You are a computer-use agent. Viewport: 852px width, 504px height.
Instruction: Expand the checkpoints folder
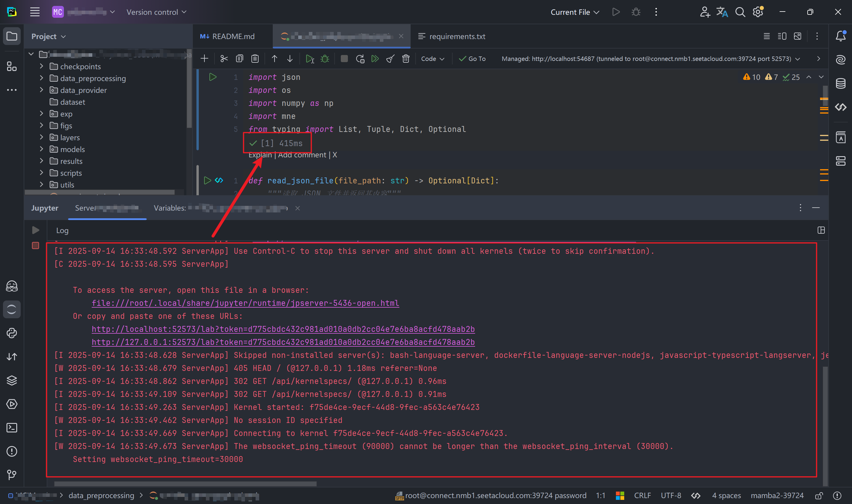point(41,66)
